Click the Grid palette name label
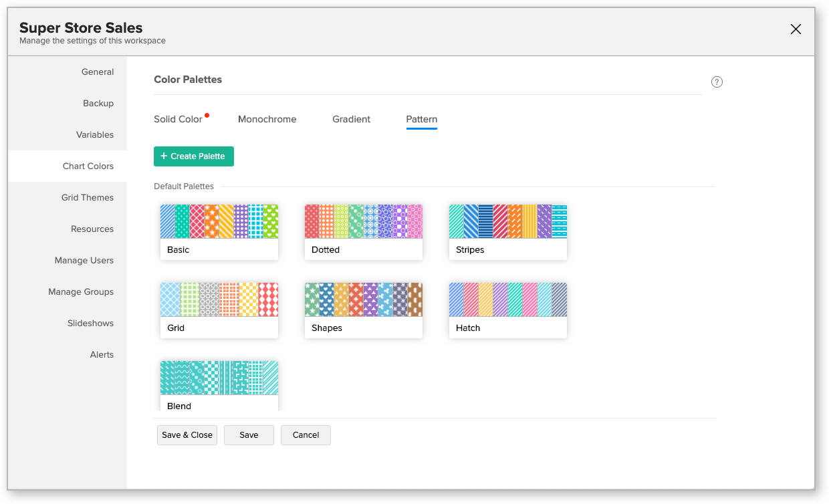Viewport: 829px width, 504px height. pos(176,328)
